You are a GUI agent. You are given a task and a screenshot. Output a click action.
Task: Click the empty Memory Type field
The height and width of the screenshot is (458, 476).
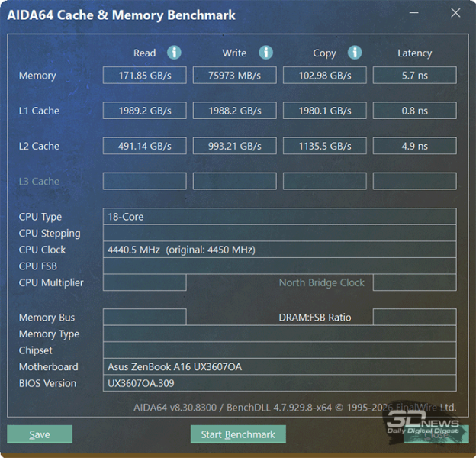tap(280, 334)
